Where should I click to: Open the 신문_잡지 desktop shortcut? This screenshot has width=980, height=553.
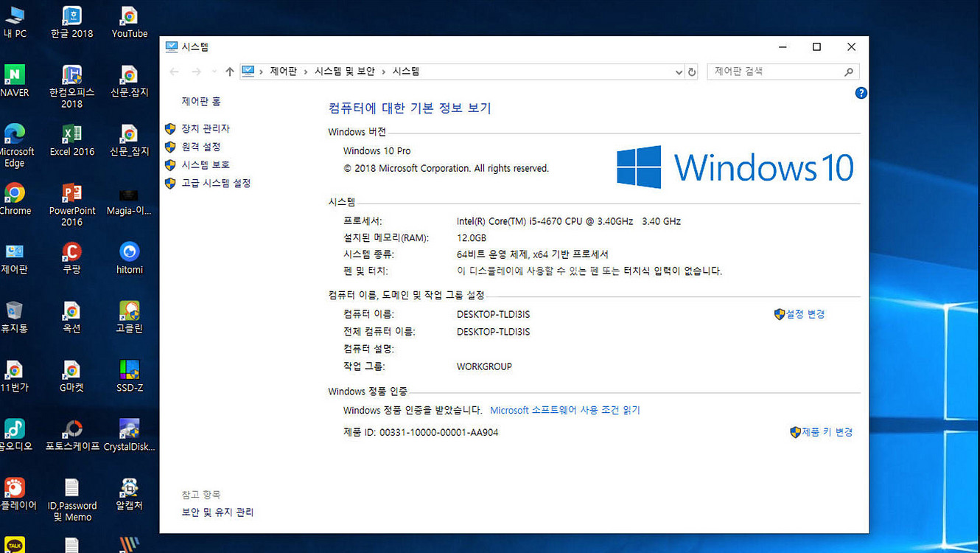click(130, 139)
